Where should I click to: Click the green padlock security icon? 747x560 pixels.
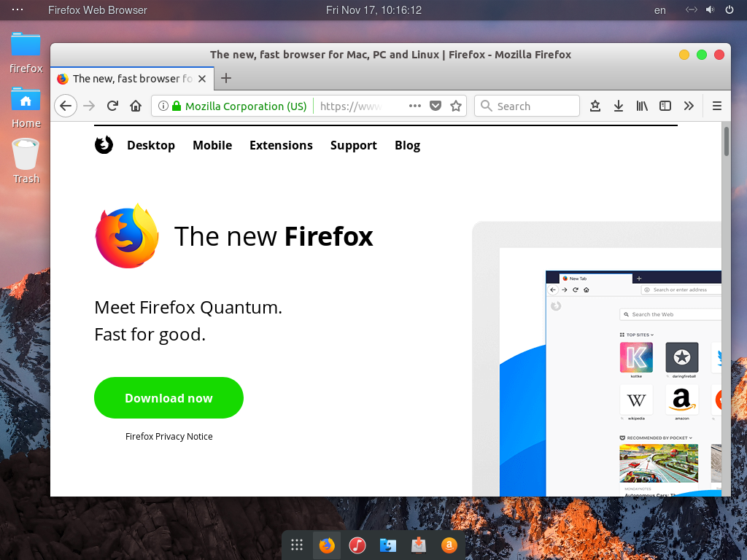177,106
